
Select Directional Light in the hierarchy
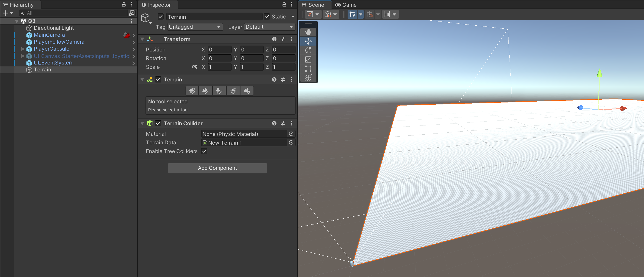pos(54,28)
